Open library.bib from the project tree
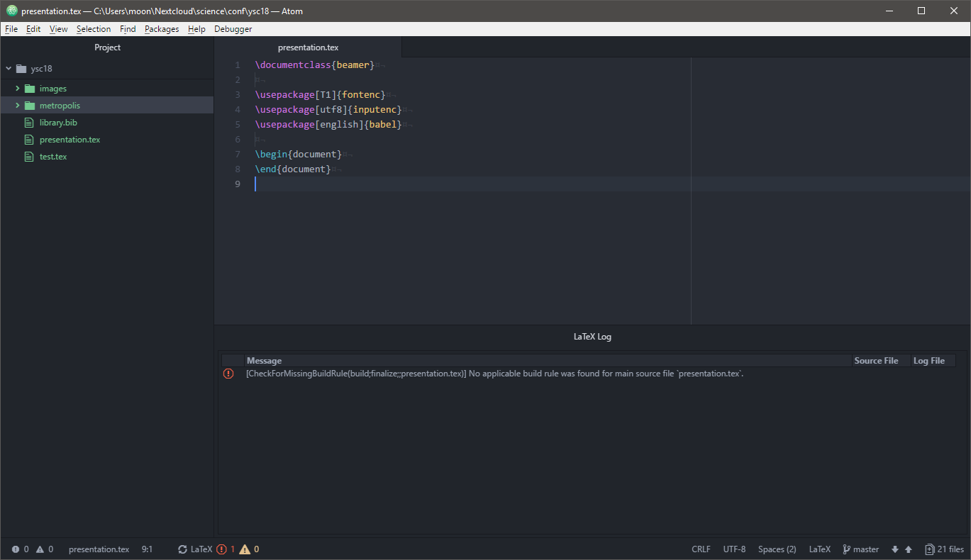Screen dimensions: 971x560 click(58, 123)
